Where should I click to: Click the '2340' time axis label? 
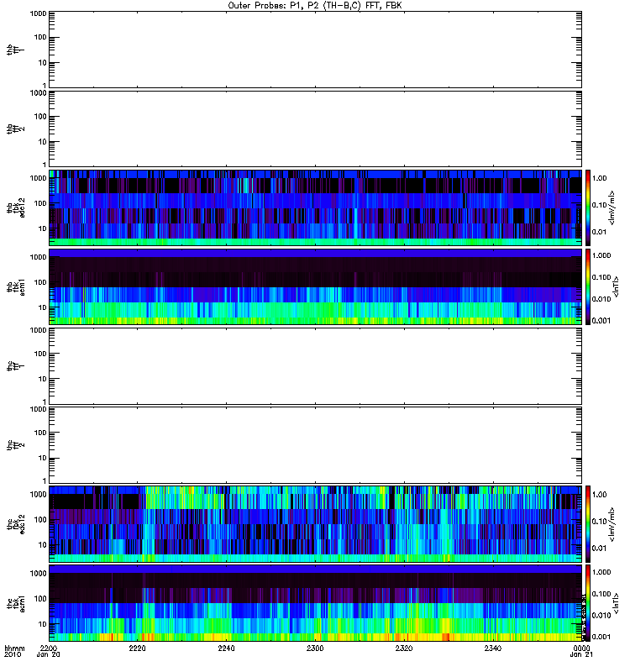(x=493, y=648)
